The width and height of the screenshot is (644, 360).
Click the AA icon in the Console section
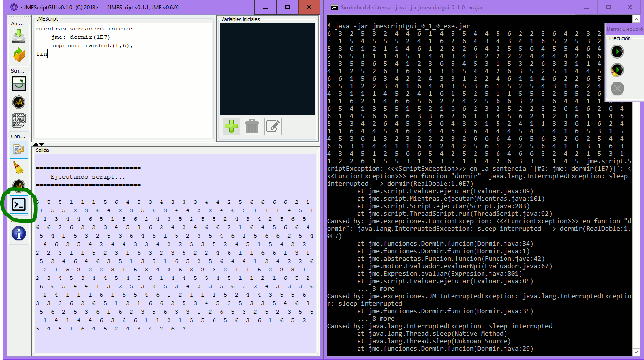[19, 186]
